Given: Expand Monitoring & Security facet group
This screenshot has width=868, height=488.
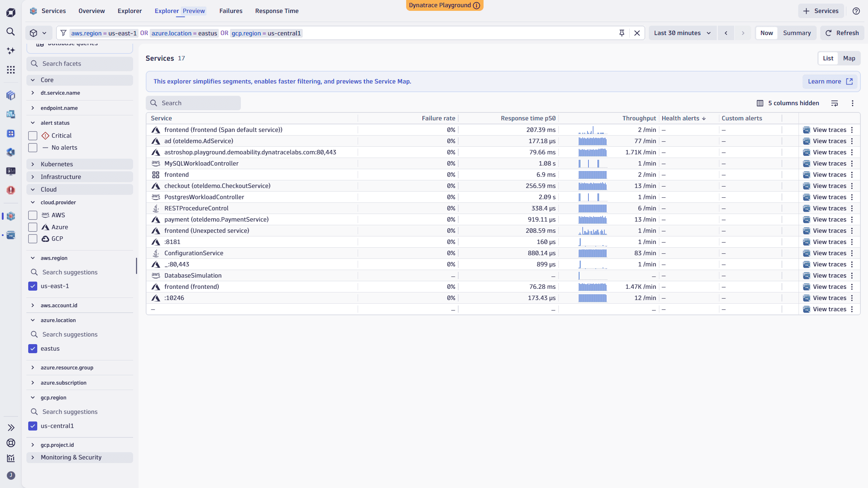Looking at the screenshot, I should pyautogui.click(x=80, y=457).
